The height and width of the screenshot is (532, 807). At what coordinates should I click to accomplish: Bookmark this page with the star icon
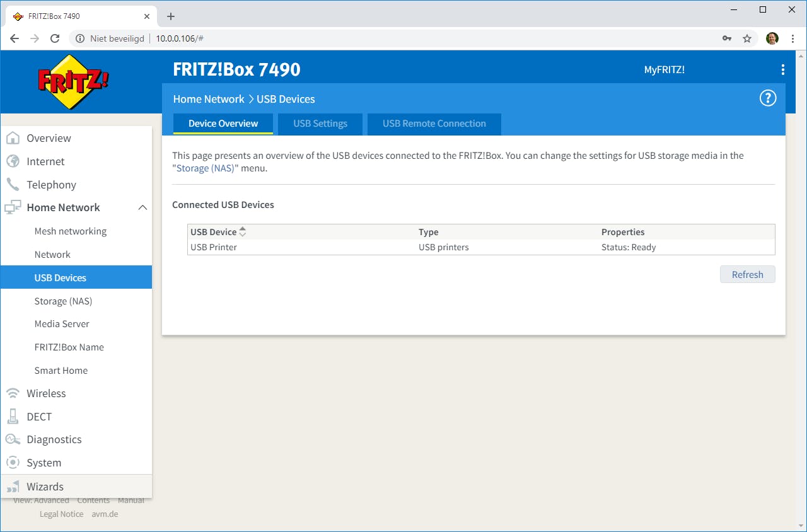[x=747, y=38]
